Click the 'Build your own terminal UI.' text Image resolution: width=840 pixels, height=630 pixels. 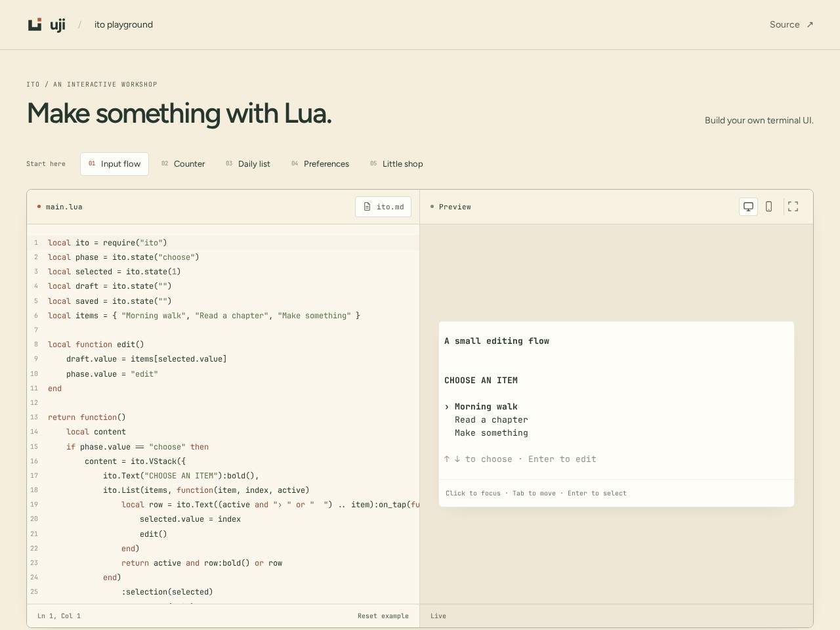tap(759, 120)
